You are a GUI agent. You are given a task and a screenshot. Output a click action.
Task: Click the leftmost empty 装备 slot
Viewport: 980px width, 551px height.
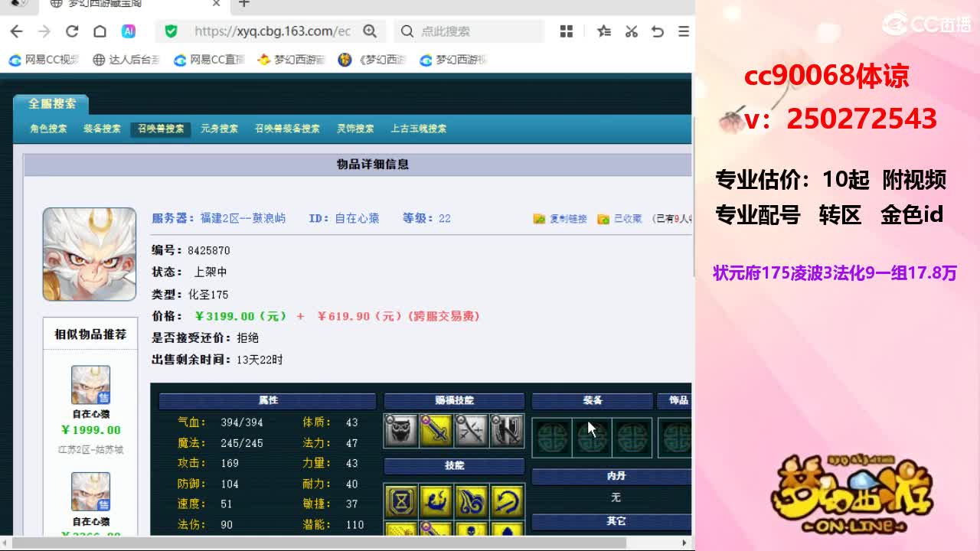tap(552, 438)
